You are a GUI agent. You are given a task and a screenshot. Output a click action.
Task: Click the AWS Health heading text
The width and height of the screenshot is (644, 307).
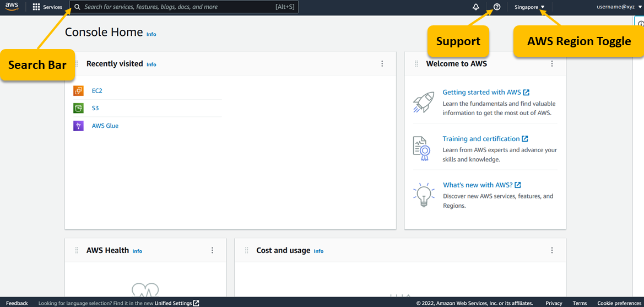coord(107,250)
